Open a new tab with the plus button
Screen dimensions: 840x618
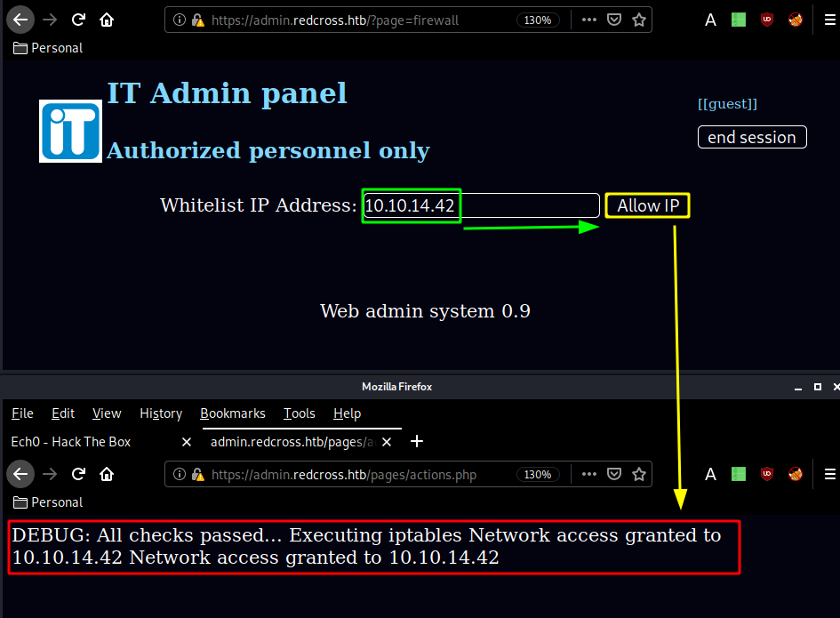pos(417,441)
